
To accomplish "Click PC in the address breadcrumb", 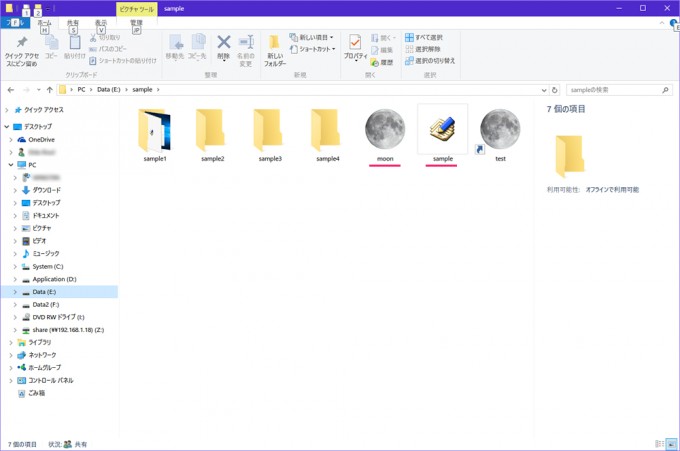I will (81, 90).
